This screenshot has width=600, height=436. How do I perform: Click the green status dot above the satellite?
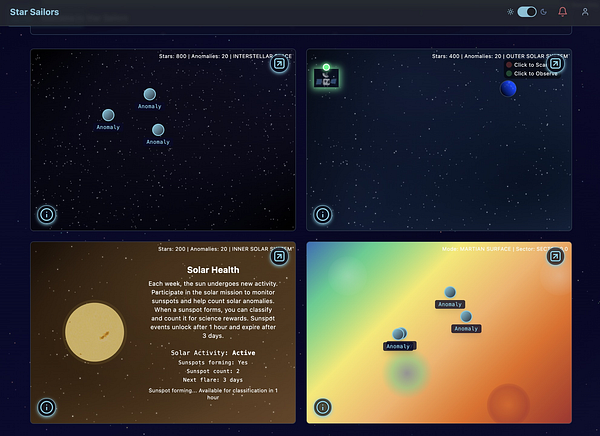click(x=326, y=67)
